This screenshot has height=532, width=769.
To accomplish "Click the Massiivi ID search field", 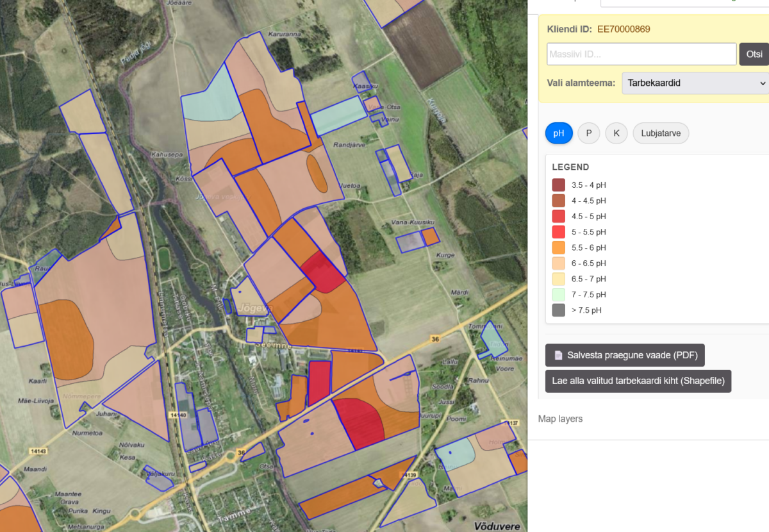I will [641, 54].
